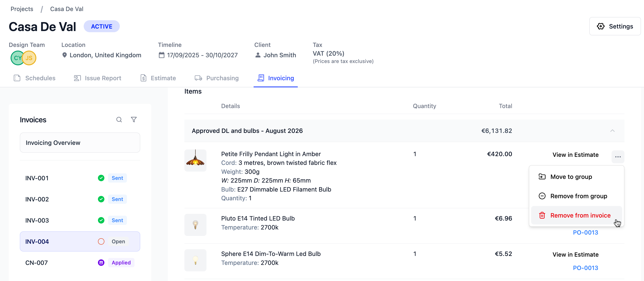Click the JS design team avatar
Viewport: 644px width, 281px height.
29,58
